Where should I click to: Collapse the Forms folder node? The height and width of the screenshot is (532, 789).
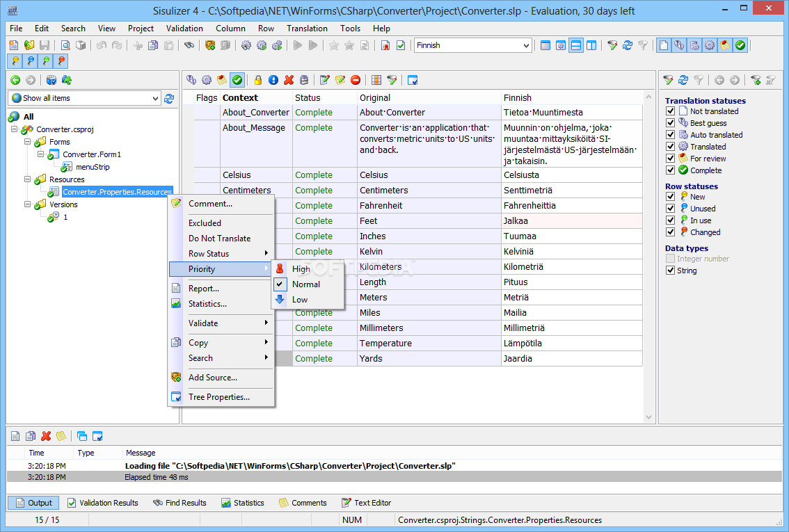click(28, 142)
